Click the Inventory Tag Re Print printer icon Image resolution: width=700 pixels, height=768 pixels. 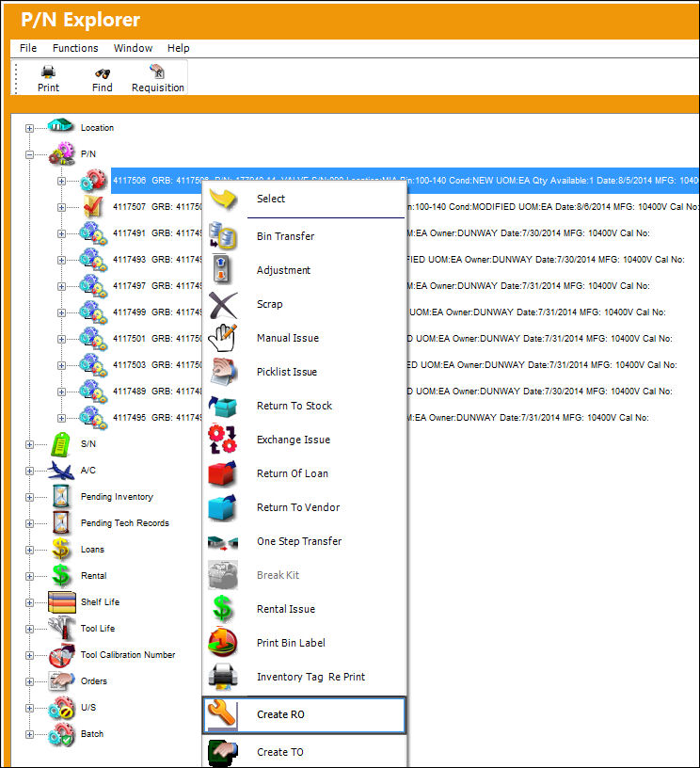(223, 677)
